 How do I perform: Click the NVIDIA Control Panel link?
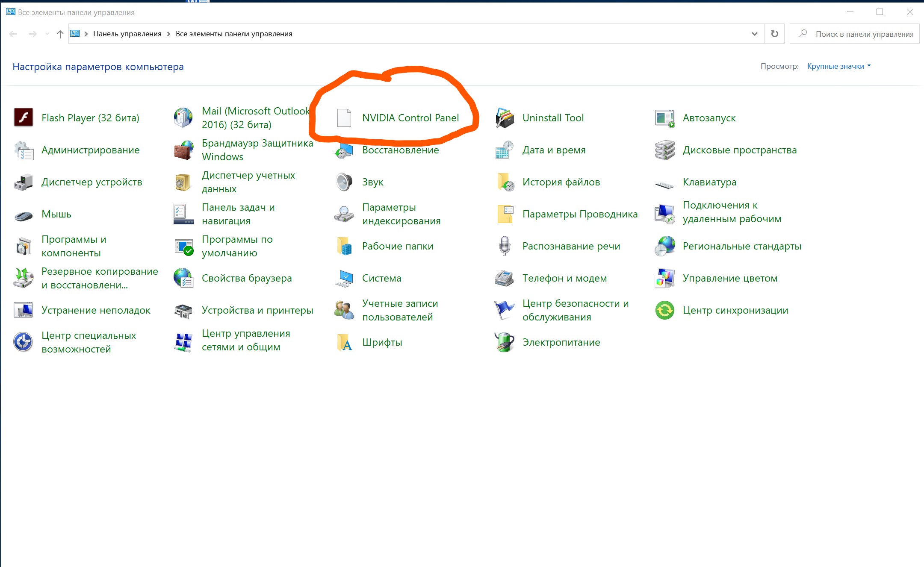pyautogui.click(x=410, y=118)
